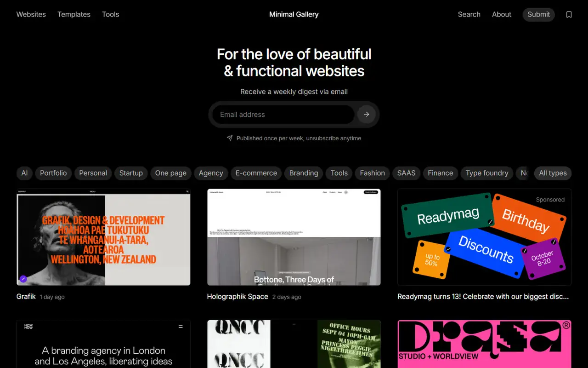This screenshot has width=588, height=368.
Task: Filter by Personal category
Action: coord(93,173)
